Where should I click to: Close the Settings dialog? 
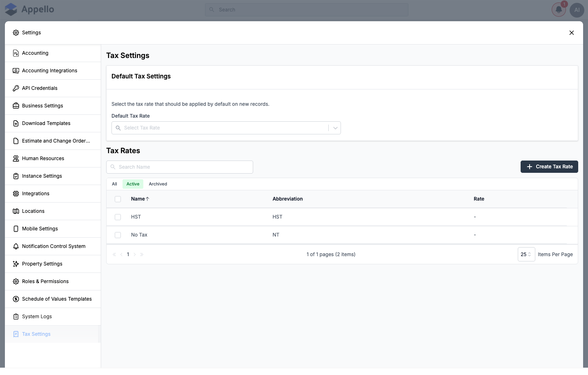pos(572,33)
